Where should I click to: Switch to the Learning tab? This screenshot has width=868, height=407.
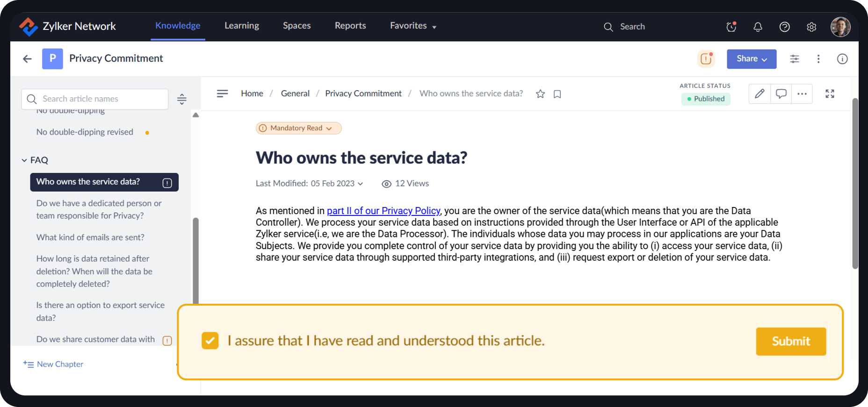pos(241,26)
